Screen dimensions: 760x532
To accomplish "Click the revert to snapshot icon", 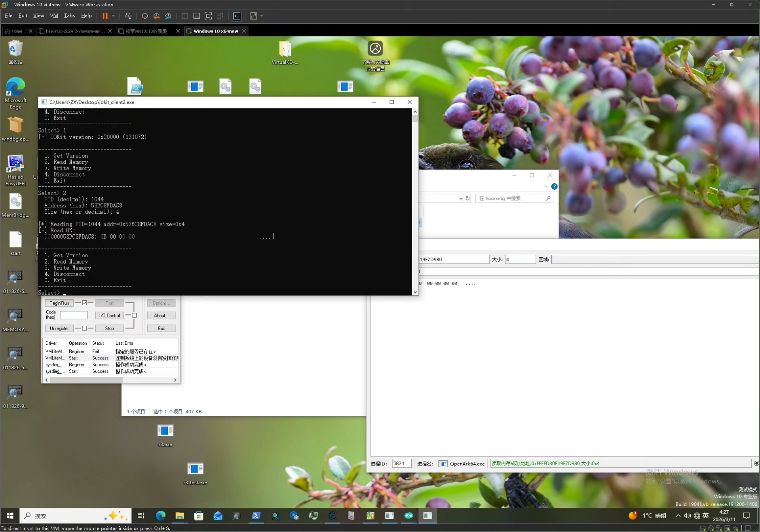I will click(x=156, y=16).
